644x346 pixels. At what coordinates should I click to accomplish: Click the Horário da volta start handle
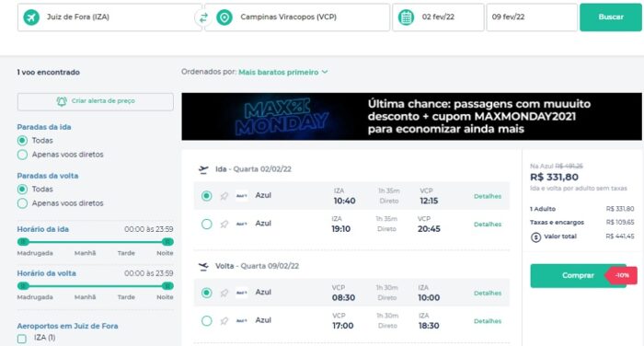(x=23, y=285)
